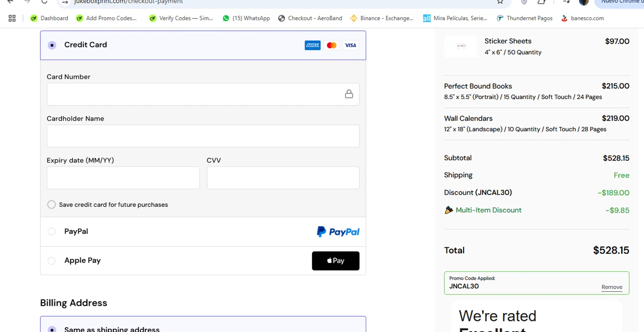Open the Checkout - AeroBand bookmark
This screenshot has height=332, width=644.
point(310,18)
